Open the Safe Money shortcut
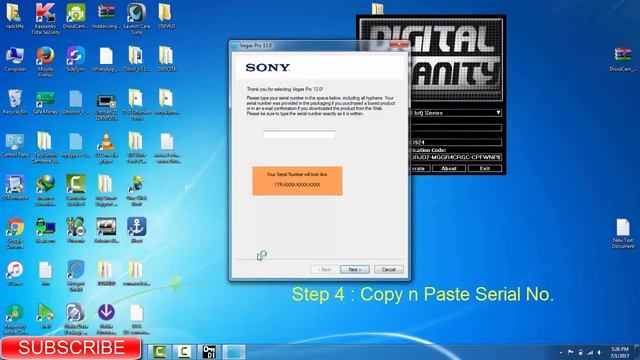640x360 pixels. (45, 102)
